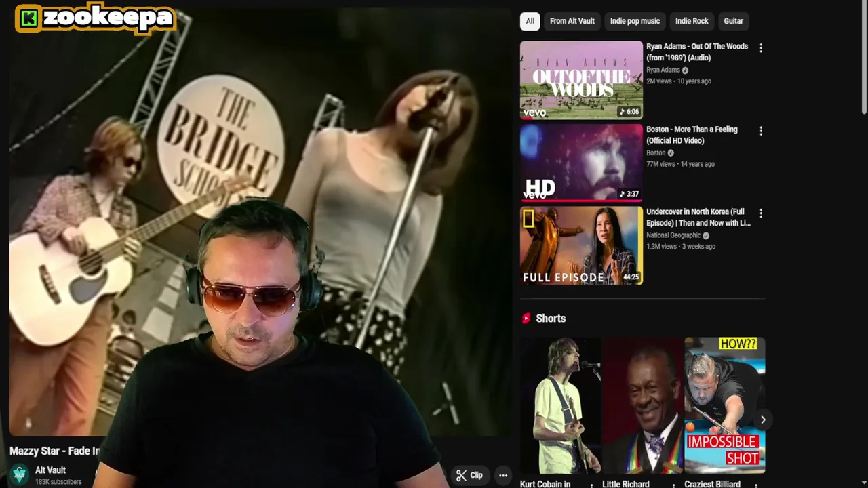868x488 pixels.
Task: Open more options for Ryan Adams video
Action: (761, 48)
